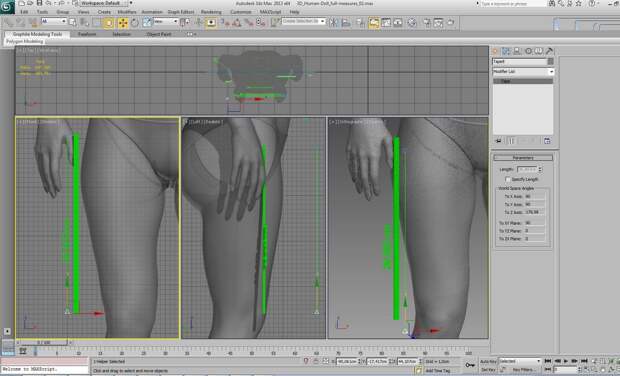The image size is (620, 376).
Task: Open the Modify command panel tab
Action: coord(506,51)
